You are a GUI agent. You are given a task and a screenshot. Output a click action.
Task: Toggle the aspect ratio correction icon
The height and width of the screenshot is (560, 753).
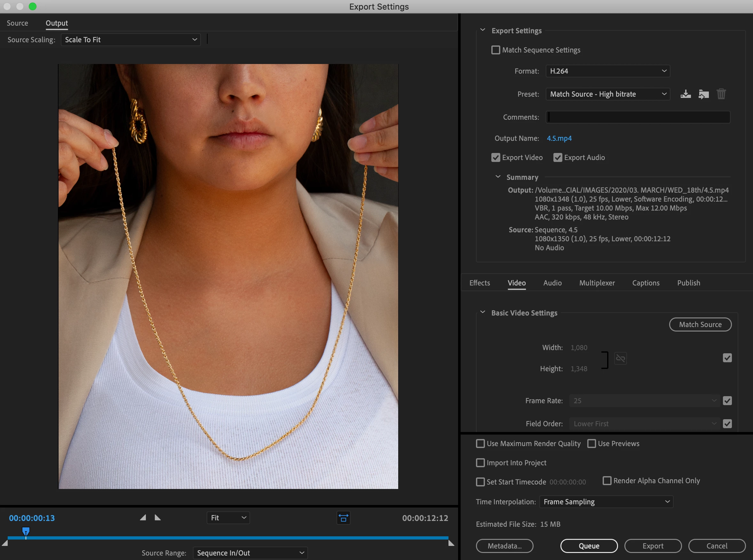(343, 518)
